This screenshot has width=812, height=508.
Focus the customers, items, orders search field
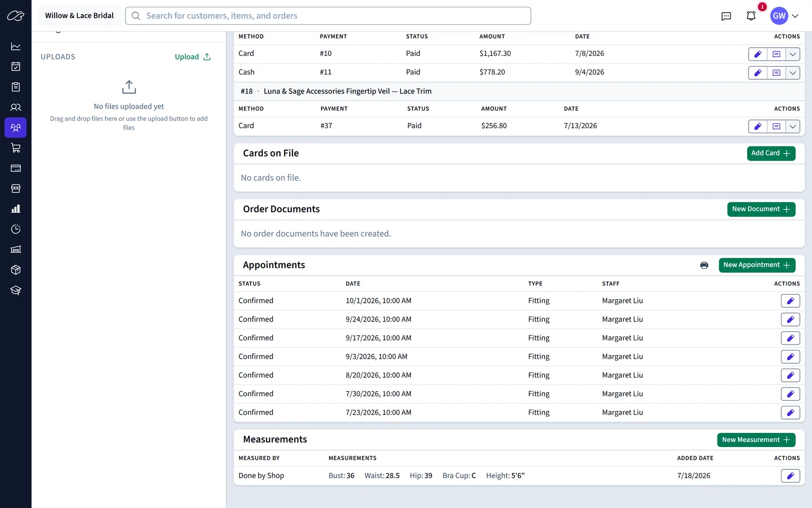328,16
